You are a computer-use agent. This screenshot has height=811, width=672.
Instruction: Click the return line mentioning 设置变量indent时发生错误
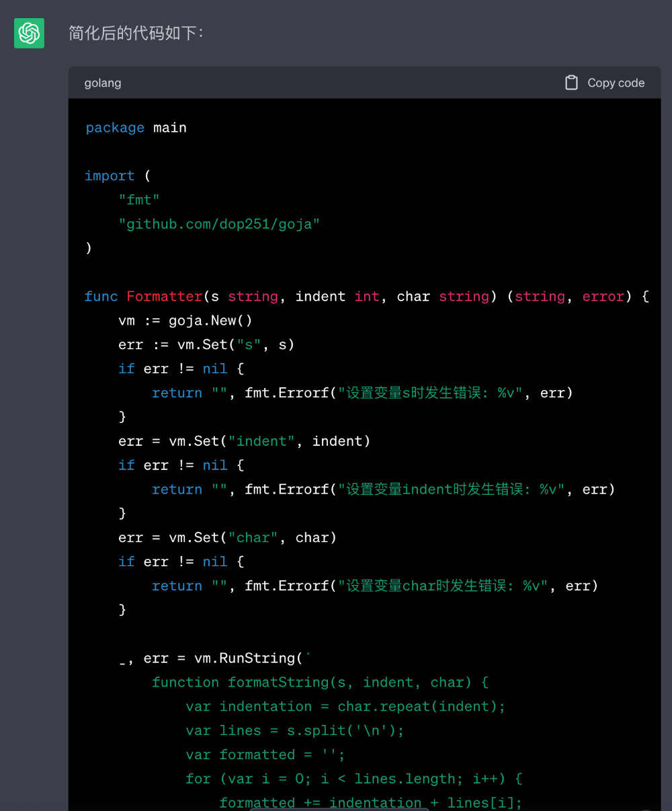[x=384, y=490]
